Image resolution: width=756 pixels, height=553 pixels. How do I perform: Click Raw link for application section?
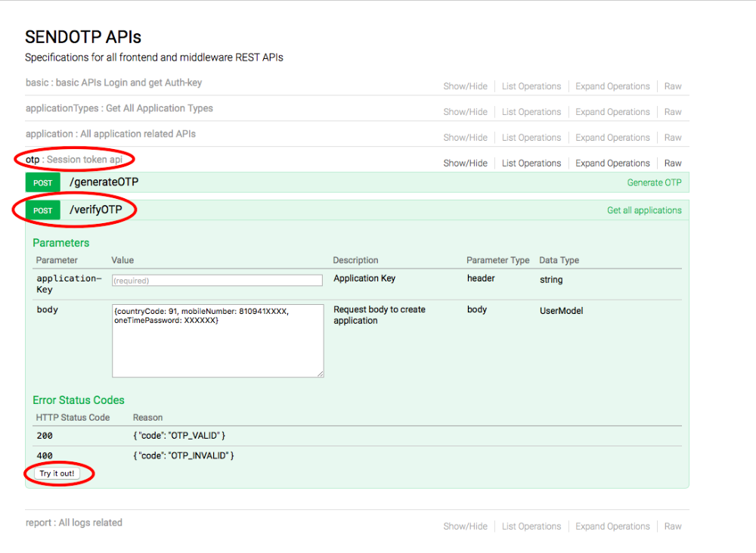pos(673,138)
